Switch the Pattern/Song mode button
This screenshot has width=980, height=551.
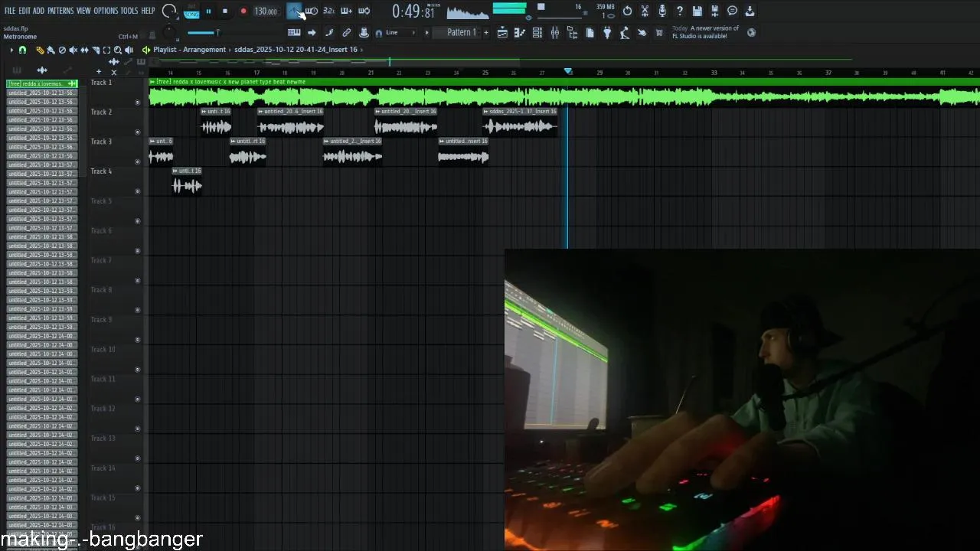(x=191, y=11)
